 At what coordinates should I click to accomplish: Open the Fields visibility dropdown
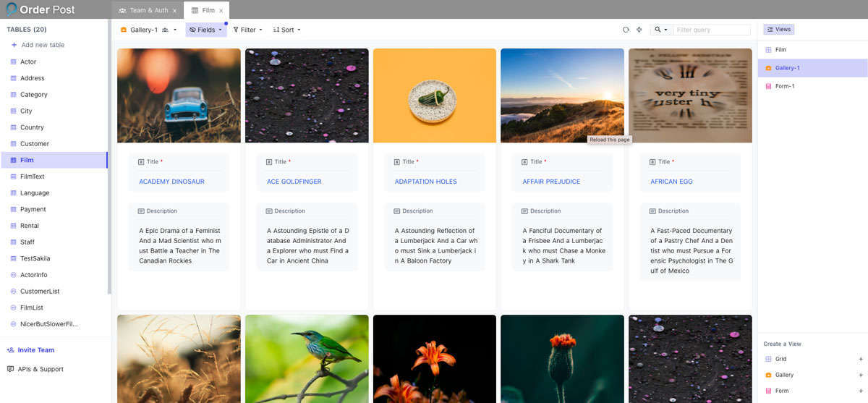205,30
